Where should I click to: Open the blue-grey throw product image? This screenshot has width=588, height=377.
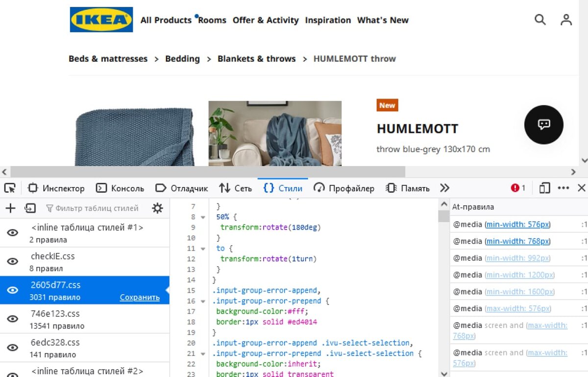tap(134, 137)
